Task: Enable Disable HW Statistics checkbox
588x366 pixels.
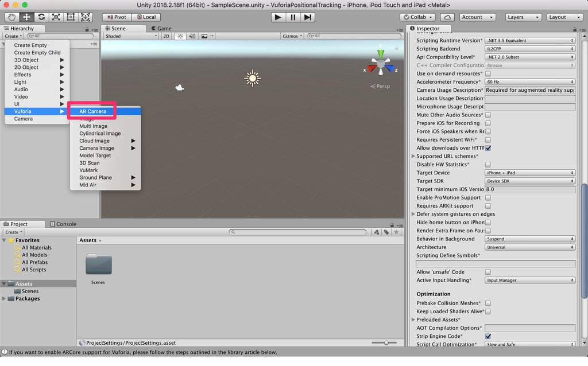Action: click(488, 165)
